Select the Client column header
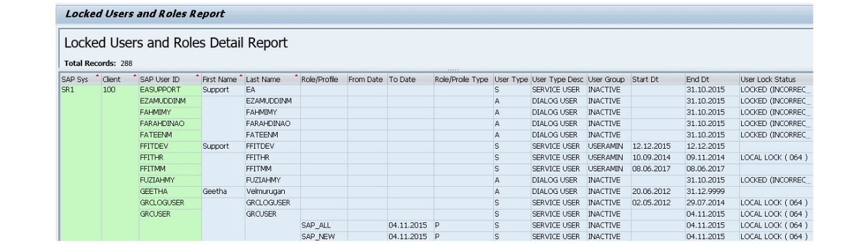 [120, 79]
